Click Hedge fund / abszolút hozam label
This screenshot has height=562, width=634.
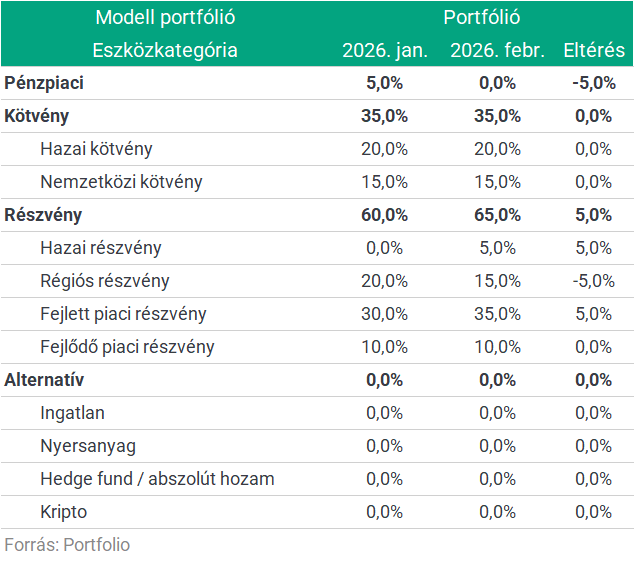[x=157, y=479]
